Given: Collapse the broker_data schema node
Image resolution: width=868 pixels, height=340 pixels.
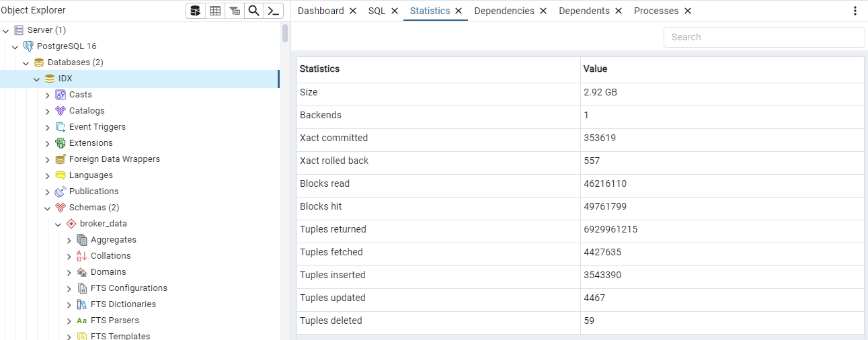Looking at the screenshot, I should 58,224.
